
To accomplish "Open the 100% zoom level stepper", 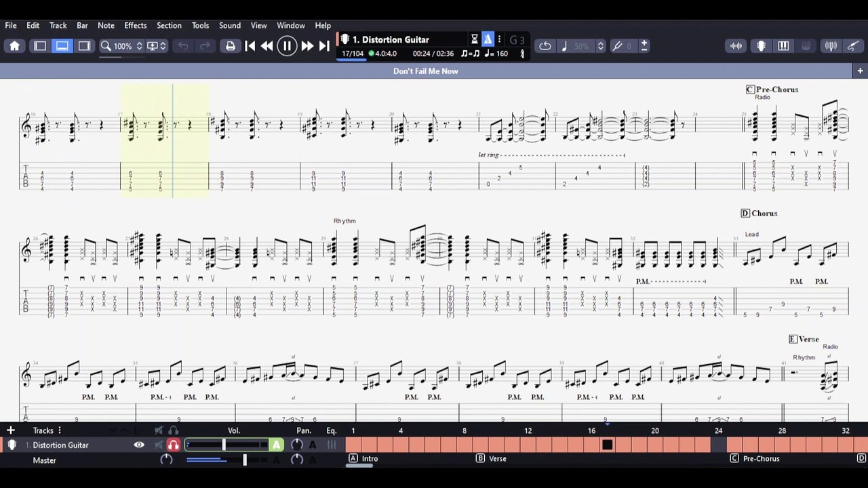I will point(139,46).
